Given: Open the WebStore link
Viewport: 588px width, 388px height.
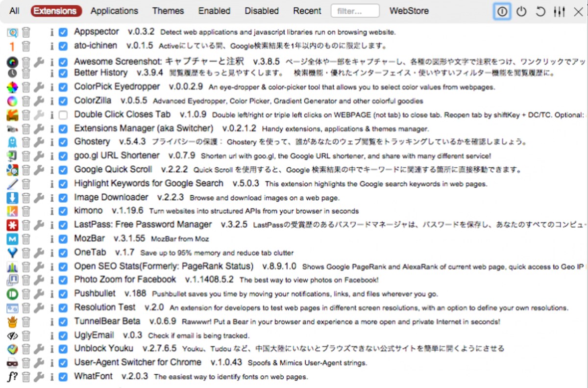Looking at the screenshot, I should point(409,11).
